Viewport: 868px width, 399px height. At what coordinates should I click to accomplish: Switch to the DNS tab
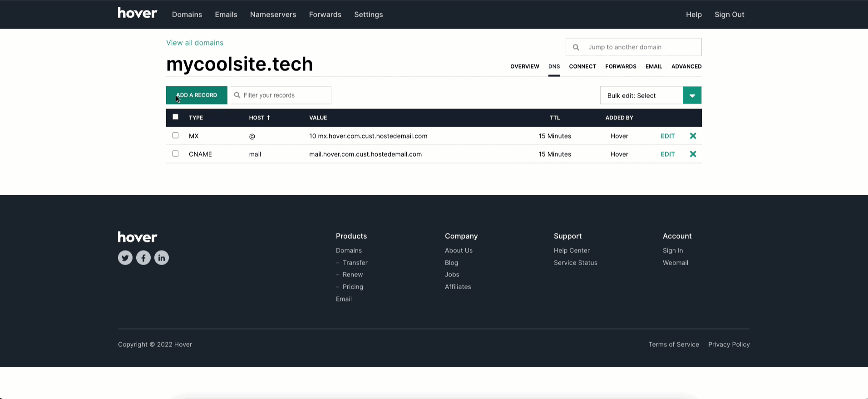554,66
